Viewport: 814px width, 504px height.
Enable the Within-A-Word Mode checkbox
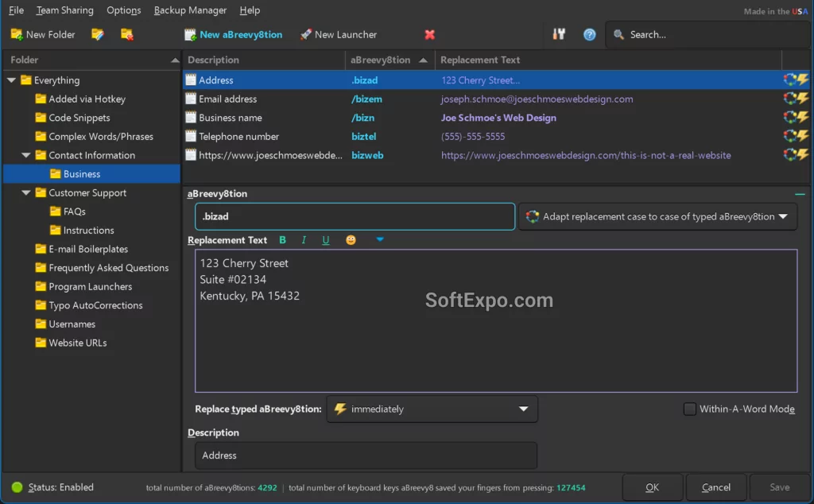point(689,409)
